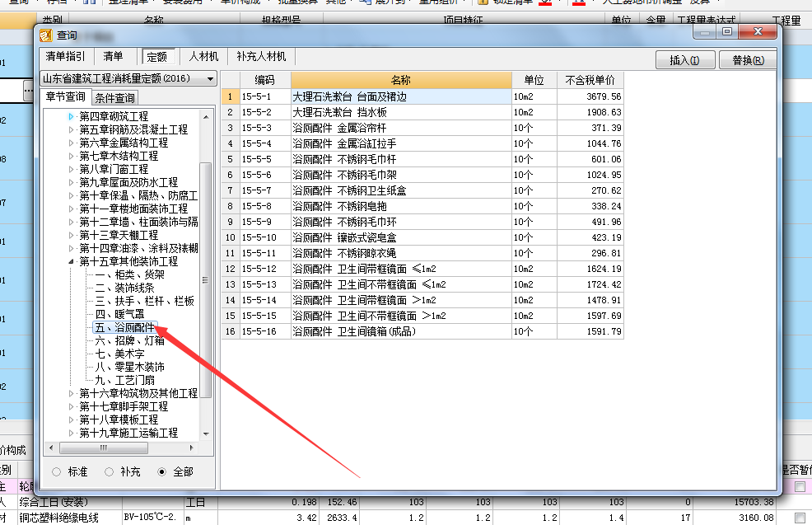The height and width of the screenshot is (525, 812).
Task: Click 综合工日(安装) cell in main window
Action: click(x=69, y=502)
